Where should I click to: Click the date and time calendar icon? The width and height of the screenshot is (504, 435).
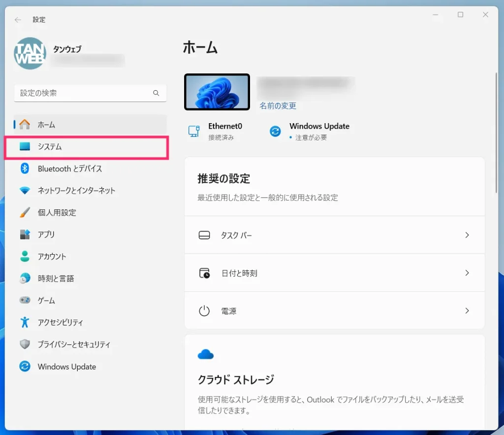(204, 273)
